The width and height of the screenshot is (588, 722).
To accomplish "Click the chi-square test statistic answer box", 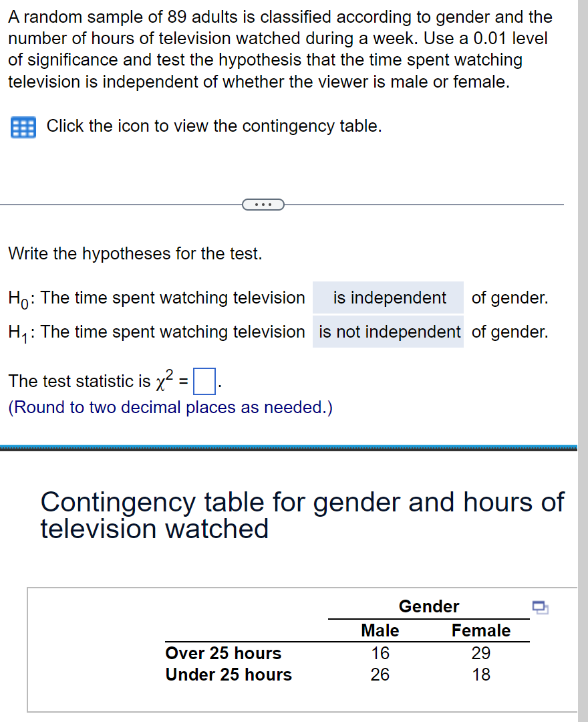I will click(x=205, y=380).
